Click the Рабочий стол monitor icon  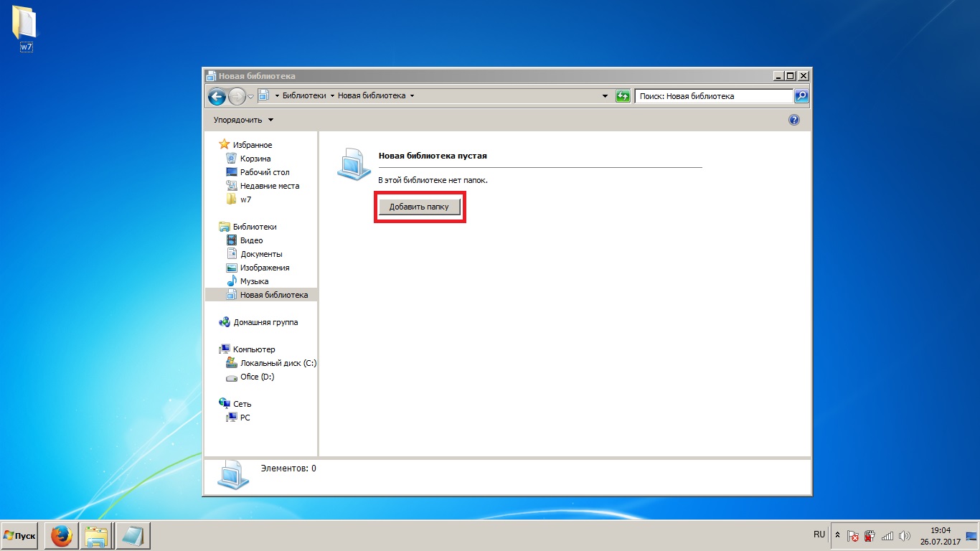tap(231, 172)
